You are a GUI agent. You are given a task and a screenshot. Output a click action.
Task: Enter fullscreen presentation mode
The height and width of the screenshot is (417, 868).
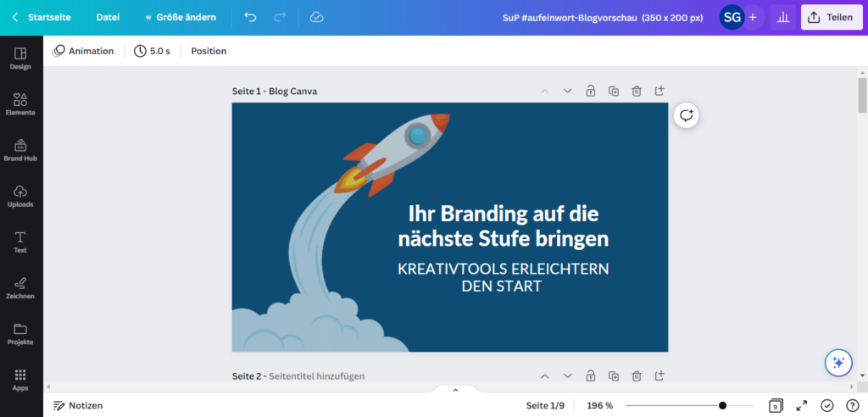pyautogui.click(x=802, y=405)
